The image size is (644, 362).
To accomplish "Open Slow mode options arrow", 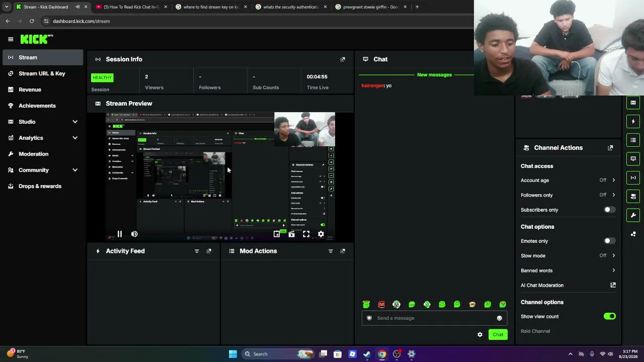I will [613, 255].
